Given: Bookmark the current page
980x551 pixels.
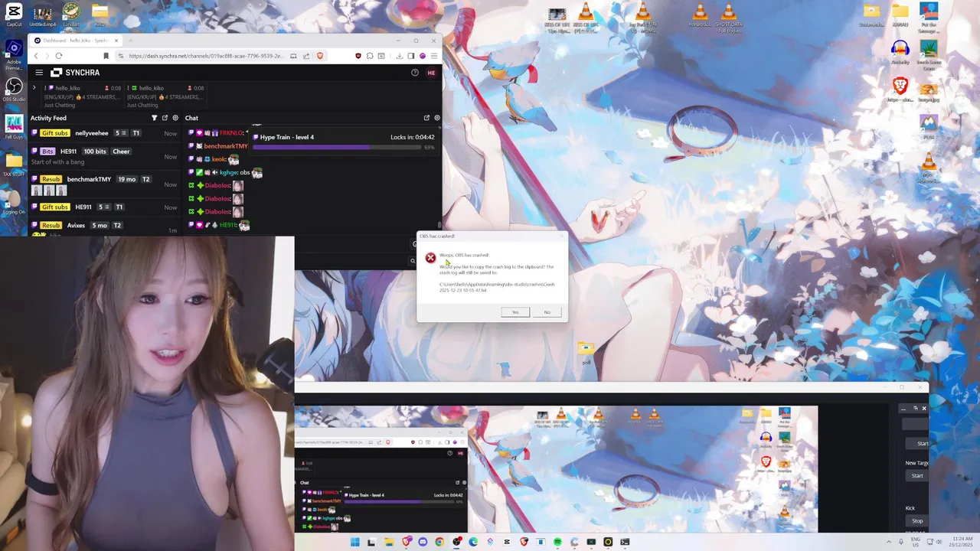Looking at the screenshot, I should (x=106, y=56).
